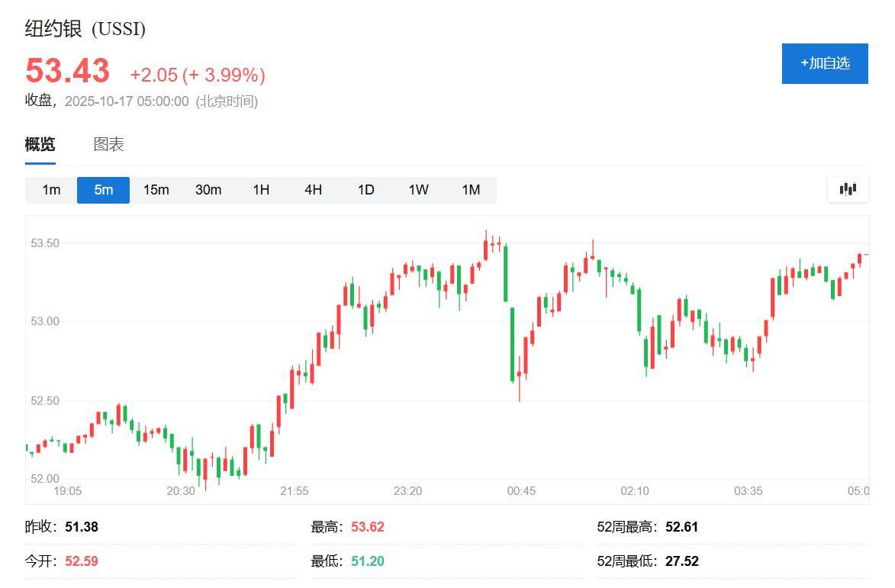Show the 1W weekly chart
This screenshot has width=895, height=588.
point(418,190)
